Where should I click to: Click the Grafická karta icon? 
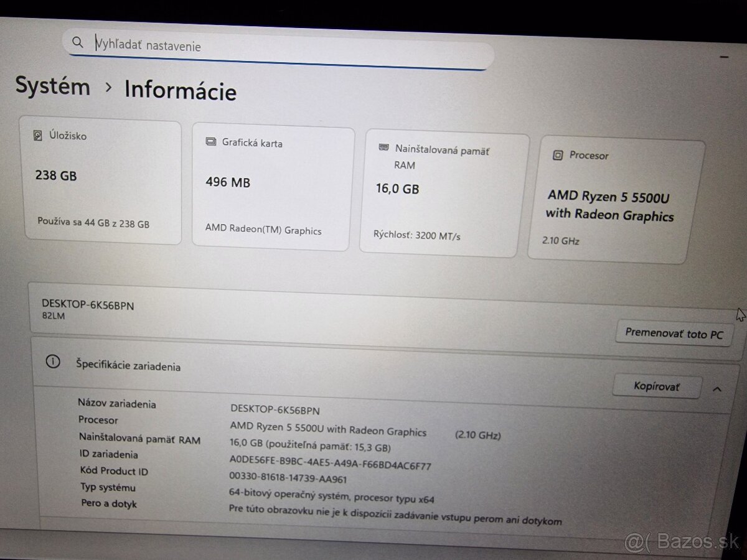210,142
